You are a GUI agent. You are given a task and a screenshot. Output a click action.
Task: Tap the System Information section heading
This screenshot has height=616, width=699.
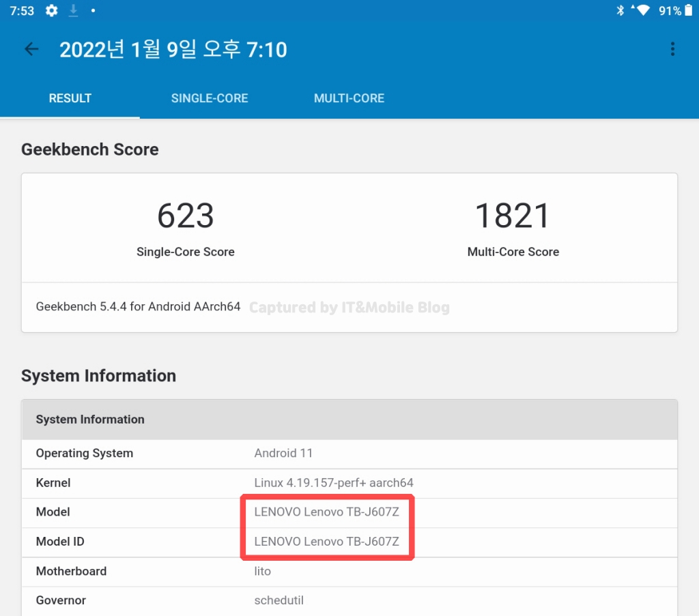(x=98, y=375)
